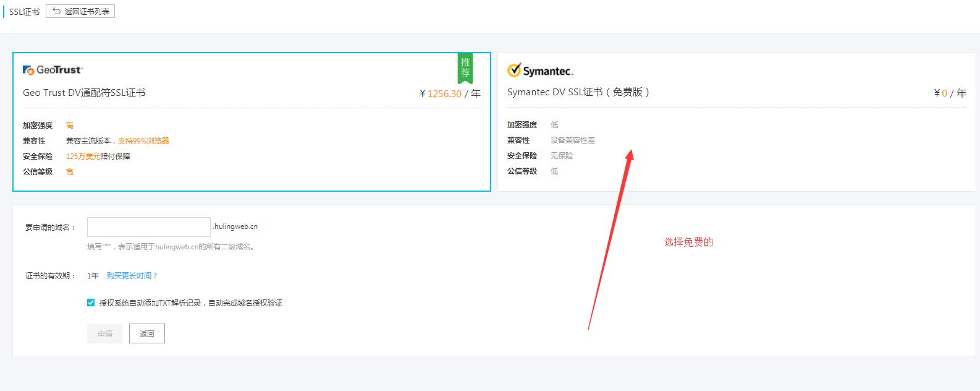Viewport: 980px width, 391px height.
Task: Click the 返回证书列表 back arrow button
Action: click(x=80, y=11)
